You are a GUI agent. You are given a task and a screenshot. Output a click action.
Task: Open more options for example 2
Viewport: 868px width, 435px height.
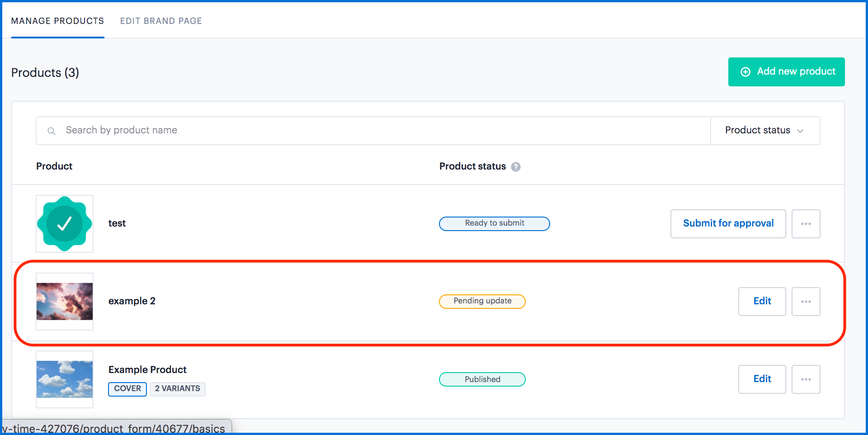click(x=806, y=302)
